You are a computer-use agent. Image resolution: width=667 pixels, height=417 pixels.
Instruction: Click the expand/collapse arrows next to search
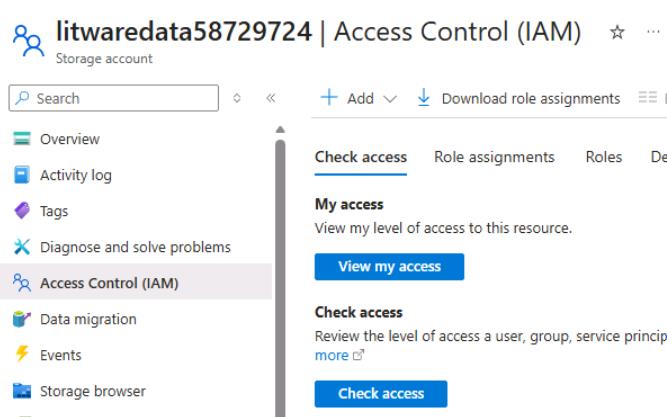point(237,98)
